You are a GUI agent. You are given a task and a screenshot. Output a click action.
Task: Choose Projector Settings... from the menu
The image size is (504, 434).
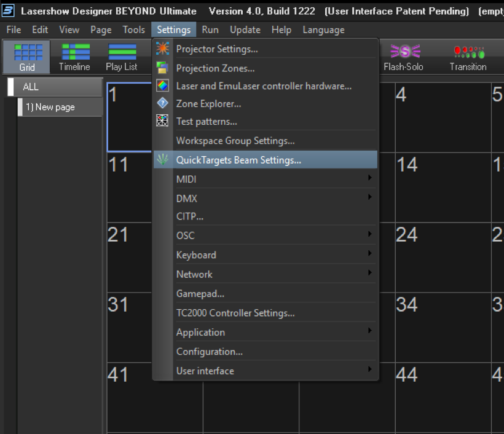pyautogui.click(x=266, y=49)
